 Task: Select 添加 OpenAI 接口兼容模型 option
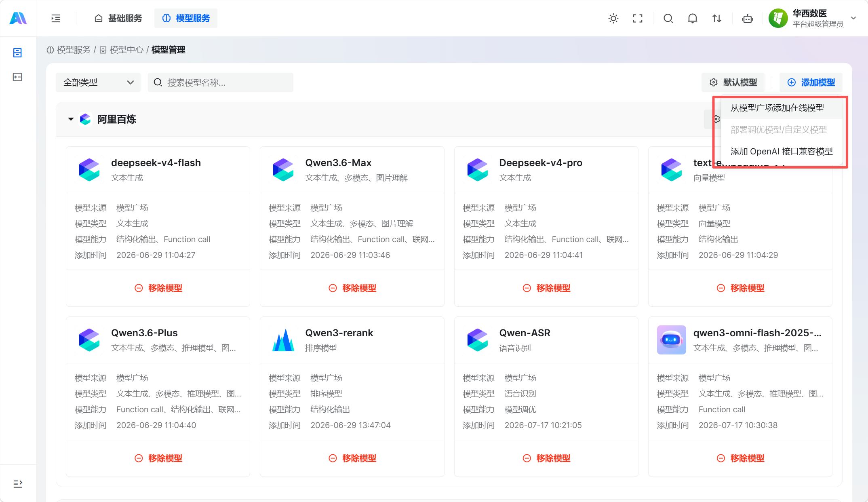click(x=782, y=152)
